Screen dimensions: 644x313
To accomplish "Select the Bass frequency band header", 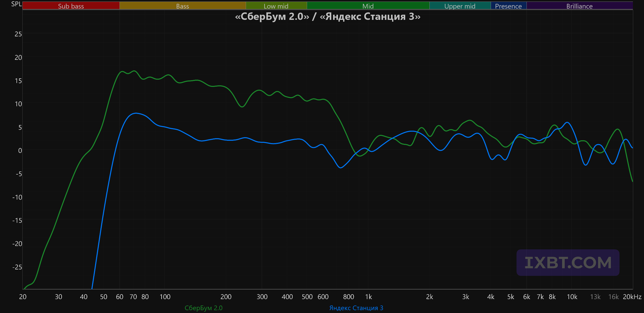I will point(183,6).
